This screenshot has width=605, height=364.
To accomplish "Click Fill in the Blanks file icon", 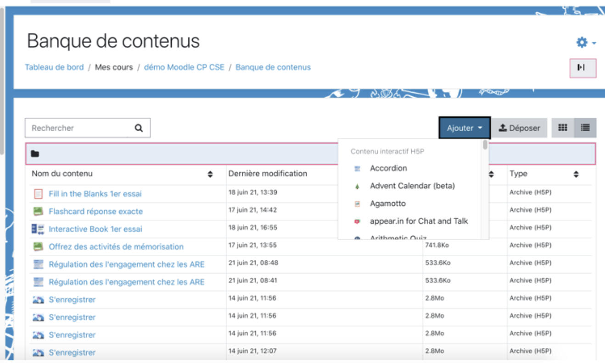I will pyautogui.click(x=38, y=194).
